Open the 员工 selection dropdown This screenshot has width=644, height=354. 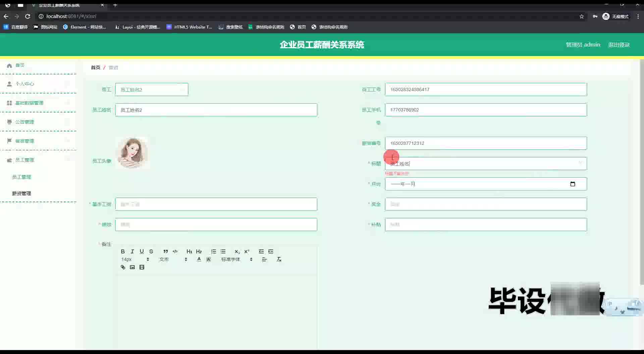[152, 90]
